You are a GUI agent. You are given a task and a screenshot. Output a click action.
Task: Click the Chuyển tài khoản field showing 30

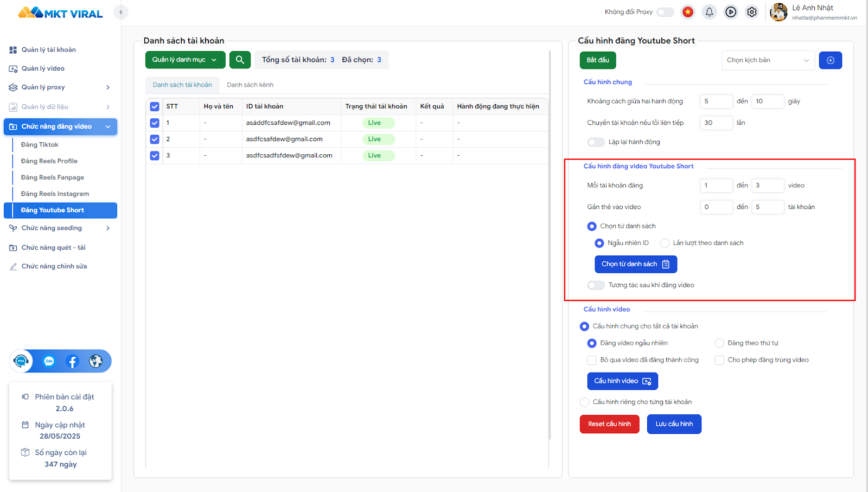[717, 123]
